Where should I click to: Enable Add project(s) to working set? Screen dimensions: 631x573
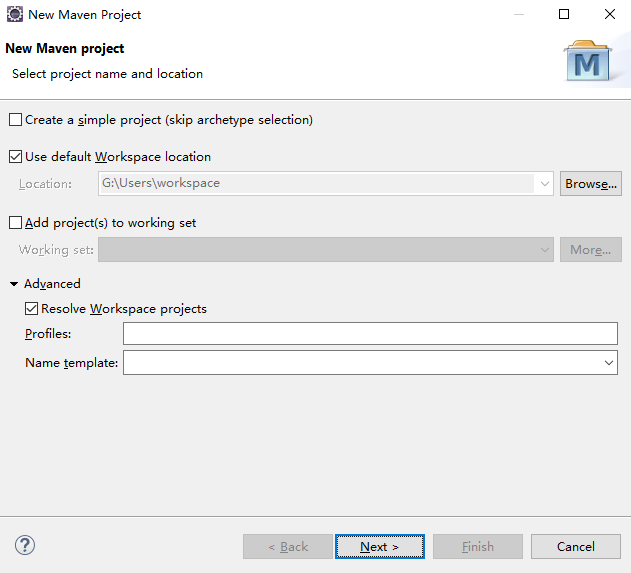click(15, 223)
